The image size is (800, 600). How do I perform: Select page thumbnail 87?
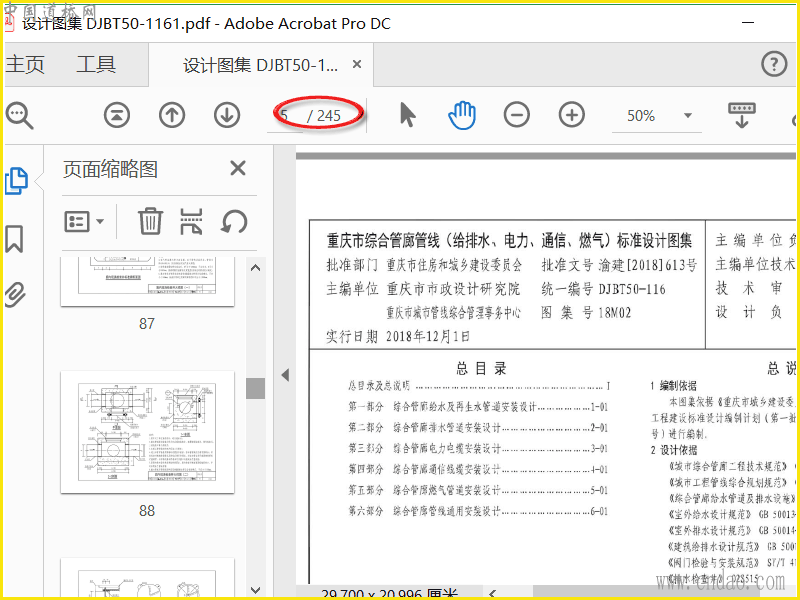coord(147,282)
